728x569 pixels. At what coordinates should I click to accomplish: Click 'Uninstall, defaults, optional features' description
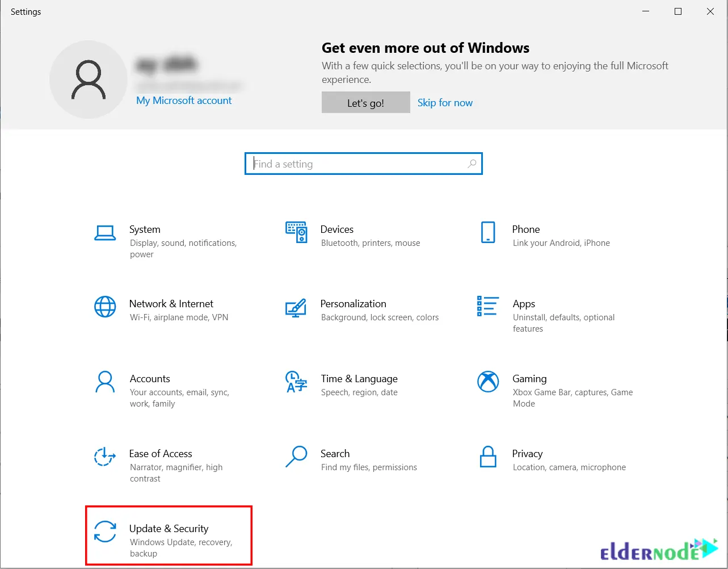pos(563,323)
